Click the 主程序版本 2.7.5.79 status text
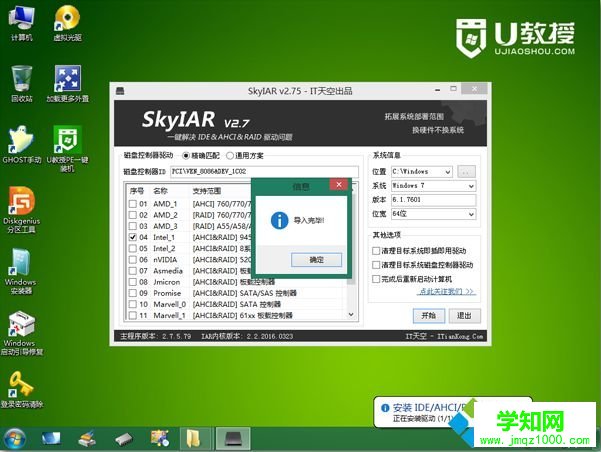Screen dimensions: 601x452 [156, 336]
